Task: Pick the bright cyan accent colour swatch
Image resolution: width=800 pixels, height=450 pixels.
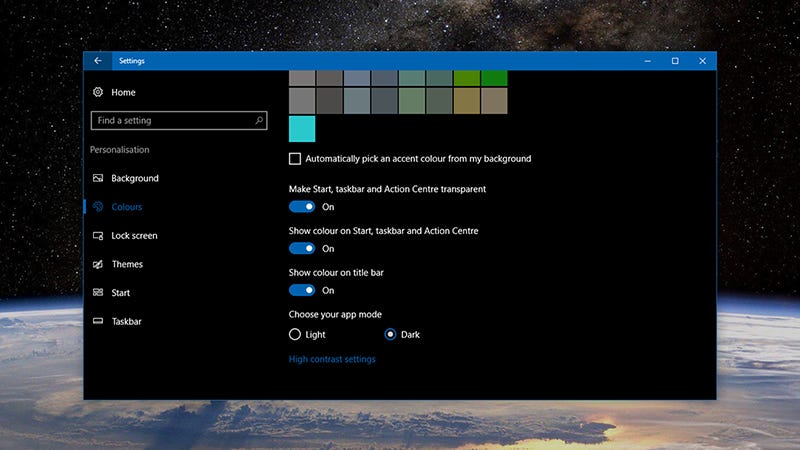Action: [302, 129]
